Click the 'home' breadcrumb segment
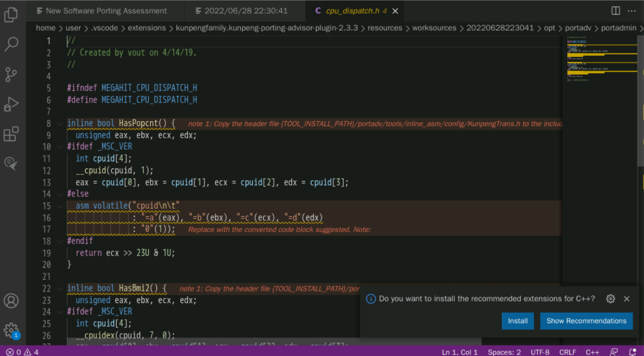This screenshot has width=644, height=356. [x=45, y=28]
